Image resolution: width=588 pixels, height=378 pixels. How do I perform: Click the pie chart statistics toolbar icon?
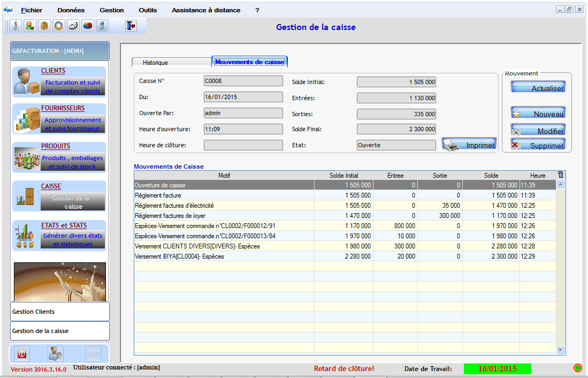tap(87, 26)
